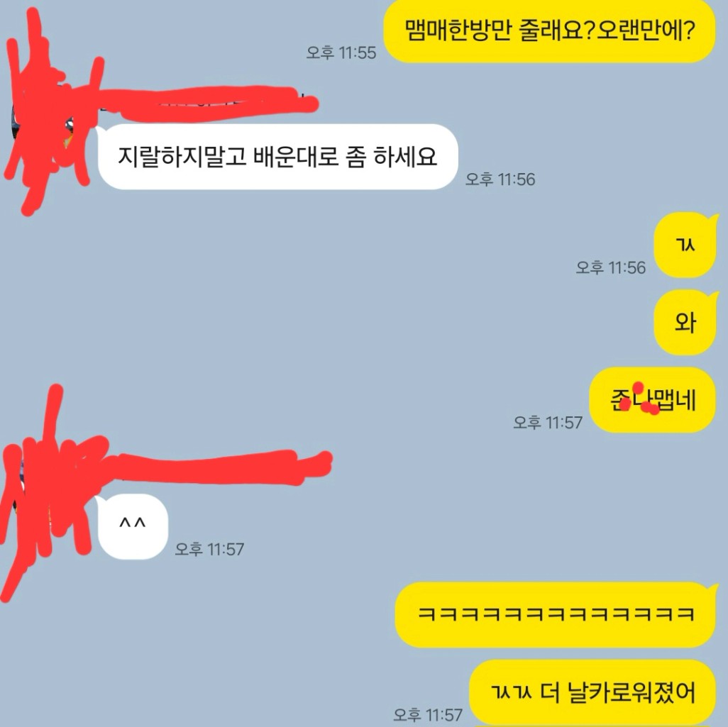The image size is (728, 727).
Task: Tap the yellow 와 message bubble
Action: point(685,322)
